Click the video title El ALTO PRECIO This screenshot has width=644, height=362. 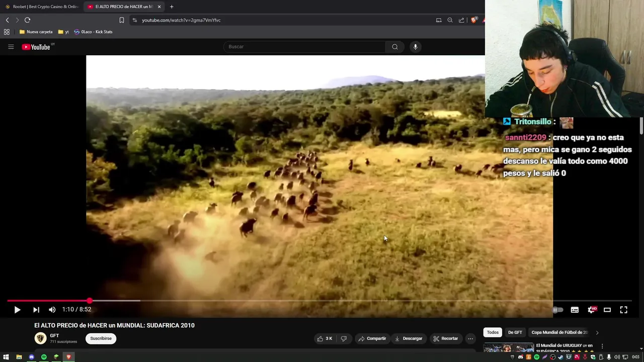114,325
